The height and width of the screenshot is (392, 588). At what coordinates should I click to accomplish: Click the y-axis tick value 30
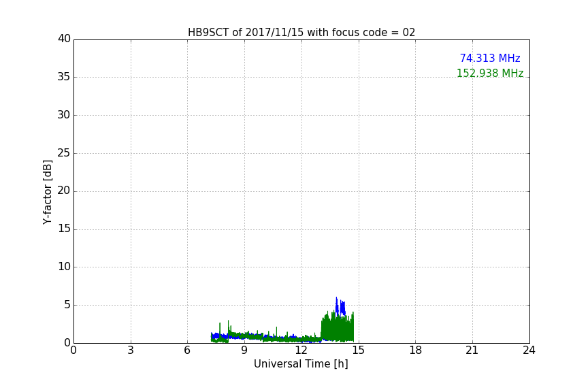[x=64, y=115]
